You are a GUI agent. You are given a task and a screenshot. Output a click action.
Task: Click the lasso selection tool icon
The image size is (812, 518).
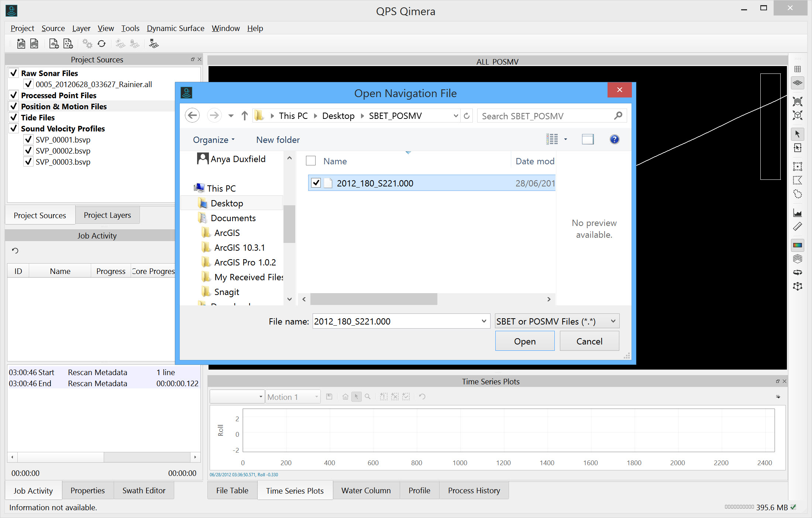(x=798, y=194)
